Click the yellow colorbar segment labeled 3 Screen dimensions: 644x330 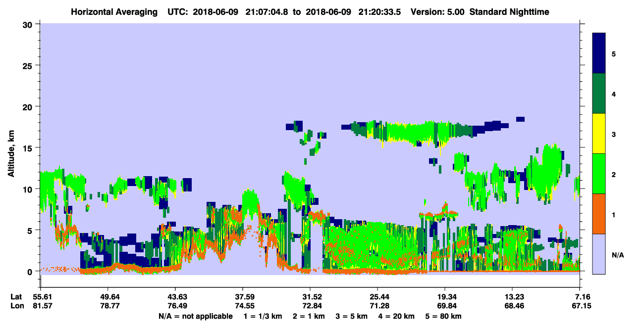pos(599,134)
